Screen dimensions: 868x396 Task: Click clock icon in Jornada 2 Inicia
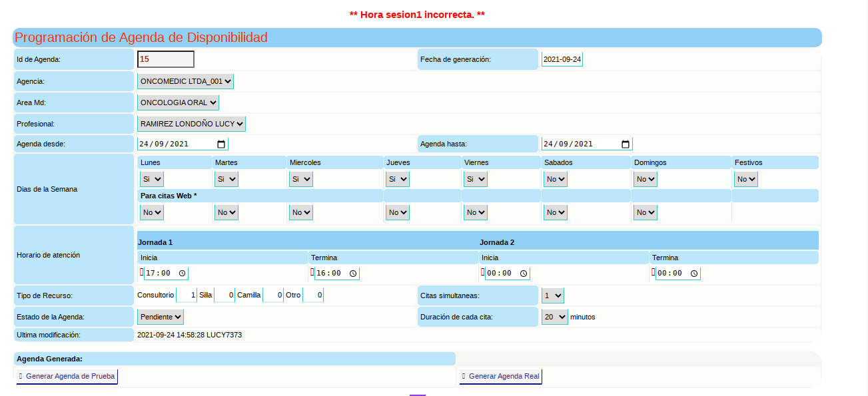(524, 274)
